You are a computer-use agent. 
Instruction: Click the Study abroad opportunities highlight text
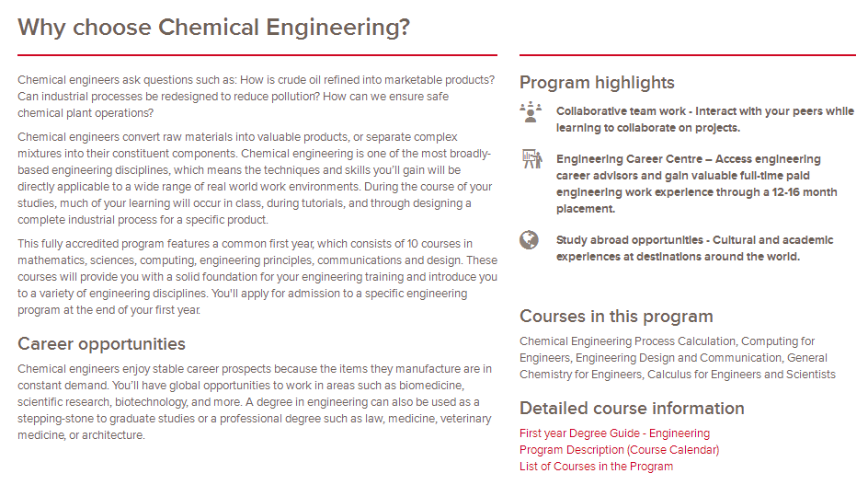pyautogui.click(x=694, y=248)
